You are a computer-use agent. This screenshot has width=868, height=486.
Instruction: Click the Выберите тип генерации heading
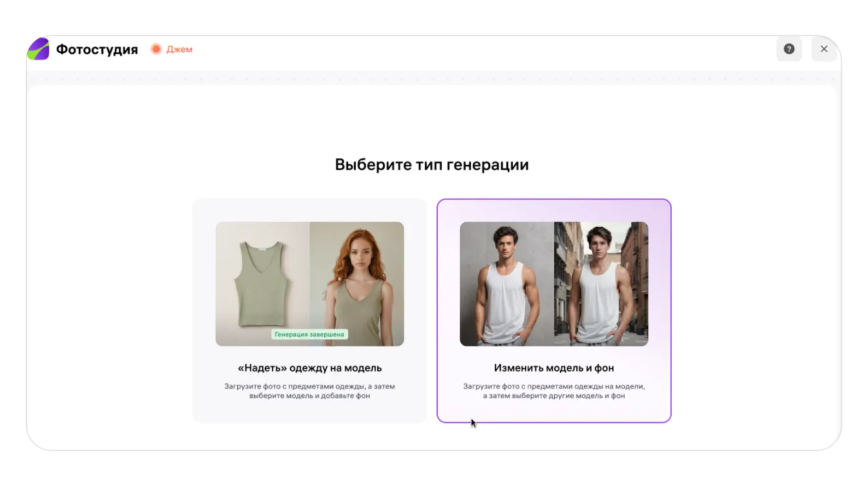[431, 165]
